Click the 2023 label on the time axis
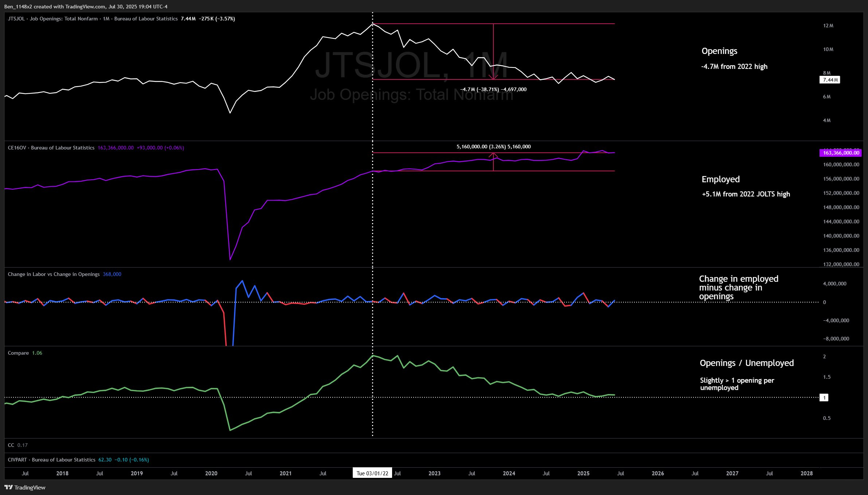The image size is (868, 495). [434, 473]
